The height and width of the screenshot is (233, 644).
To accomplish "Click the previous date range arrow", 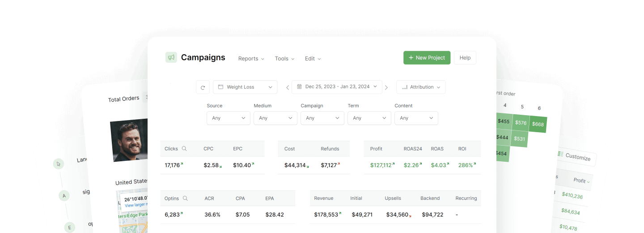I will (x=288, y=87).
